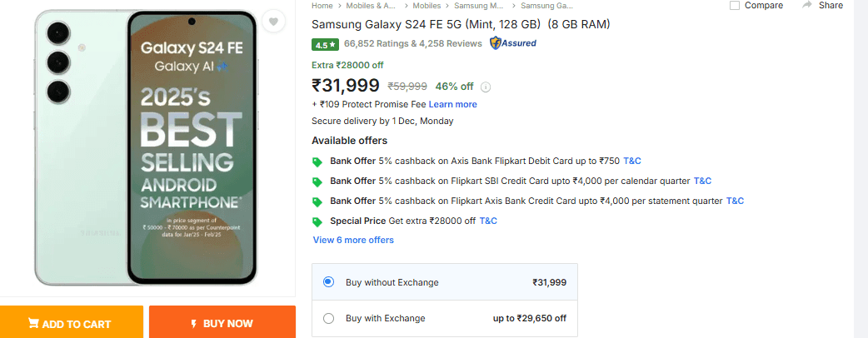Click the wishlist heart icon
This screenshot has width=868, height=338.
[x=273, y=22]
